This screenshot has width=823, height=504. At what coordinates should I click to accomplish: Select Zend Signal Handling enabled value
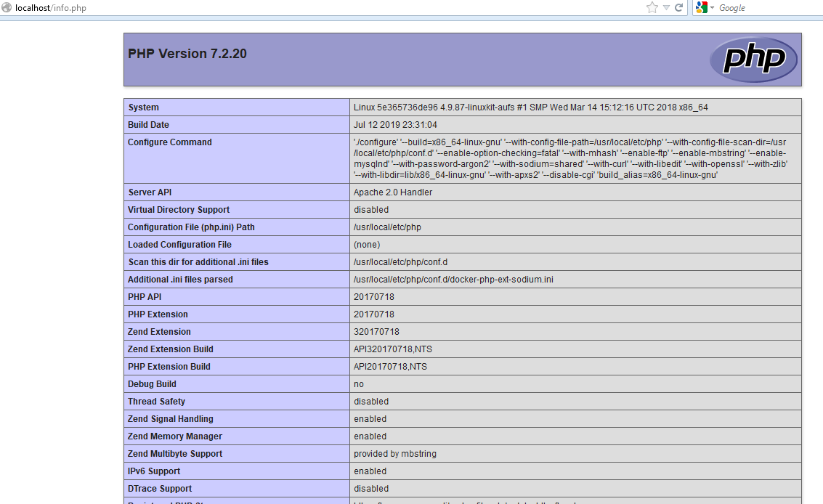coord(370,418)
